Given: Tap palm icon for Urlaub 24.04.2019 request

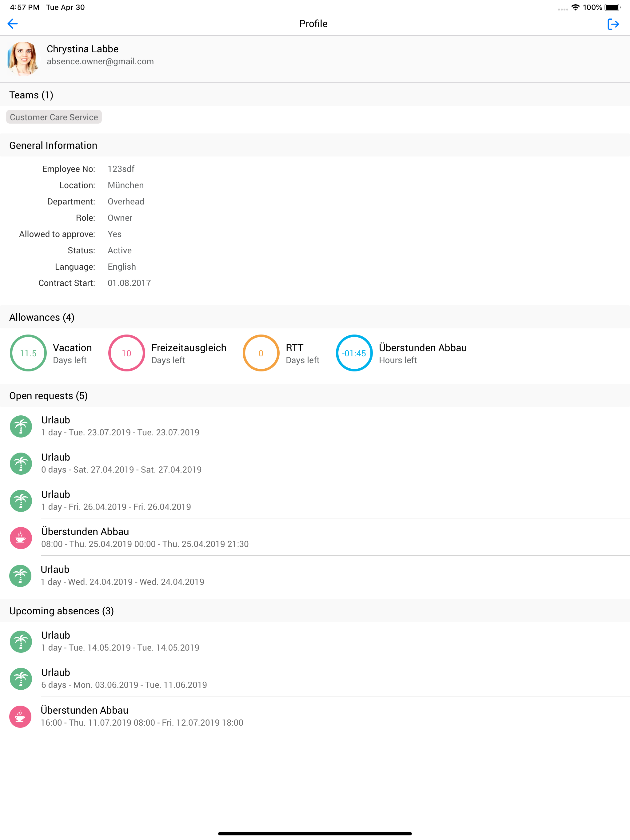Looking at the screenshot, I should click(x=20, y=576).
